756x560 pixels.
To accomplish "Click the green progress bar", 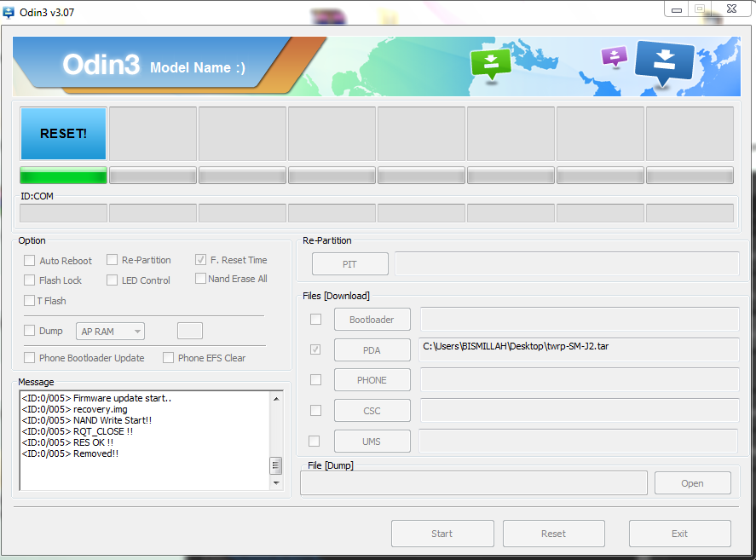I will pyautogui.click(x=63, y=176).
